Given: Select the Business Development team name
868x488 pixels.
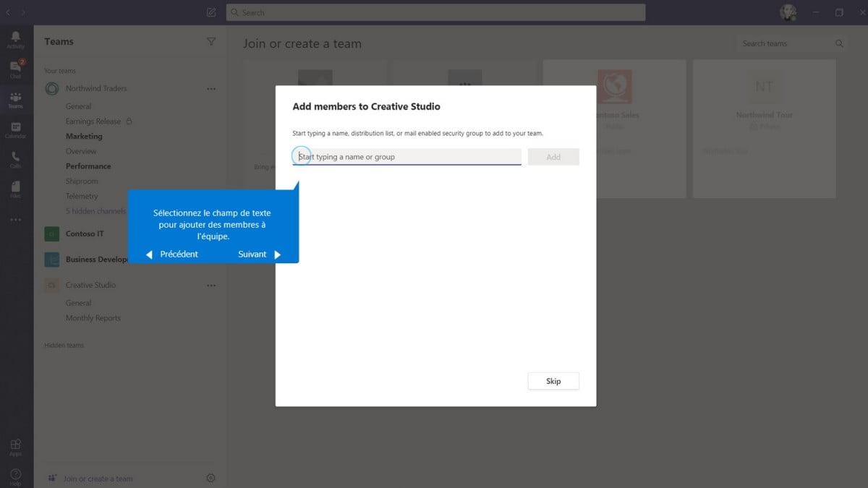Looking at the screenshot, I should tap(97, 260).
